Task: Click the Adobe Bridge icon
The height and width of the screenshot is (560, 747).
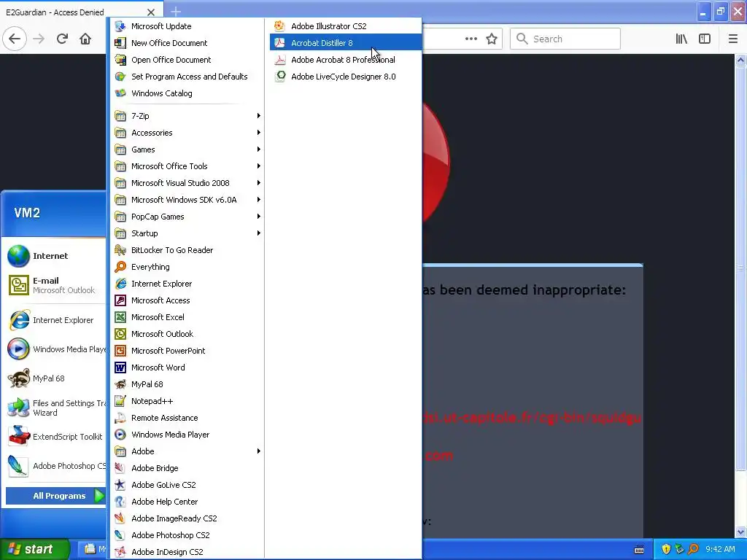Action: pyautogui.click(x=120, y=468)
